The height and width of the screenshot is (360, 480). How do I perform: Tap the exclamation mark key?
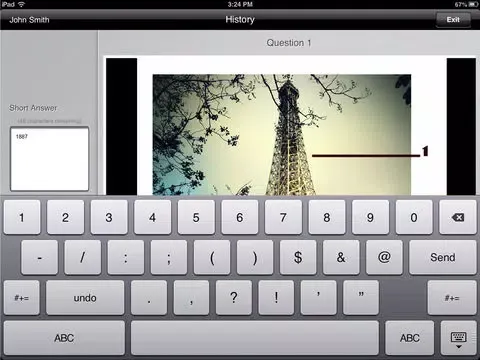(276, 298)
